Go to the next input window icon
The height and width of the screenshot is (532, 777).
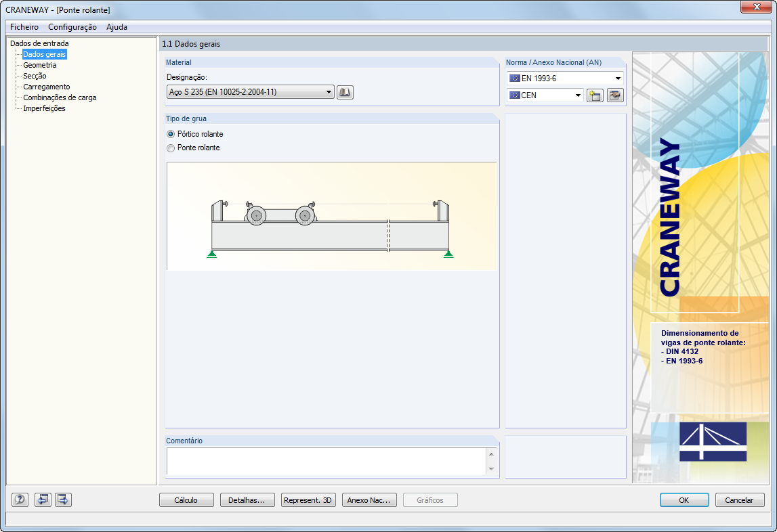63,500
